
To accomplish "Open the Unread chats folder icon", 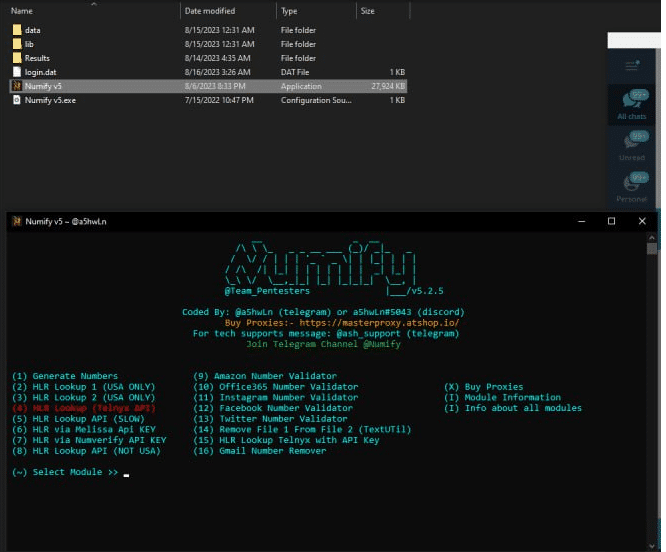I will [x=631, y=144].
